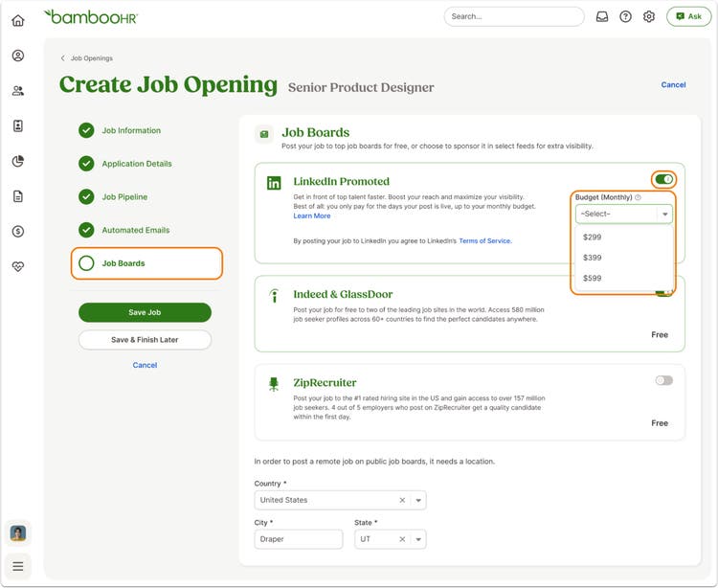The width and height of the screenshot is (718, 588).
Task: Enable the ZipRecruiter toggle
Action: coord(663,380)
